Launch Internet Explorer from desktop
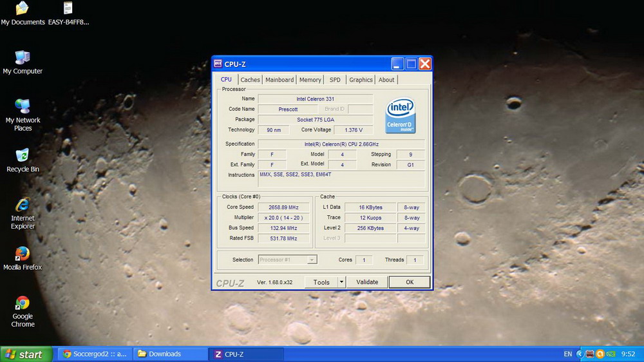Image resolution: width=644 pixels, height=362 pixels. click(23, 213)
